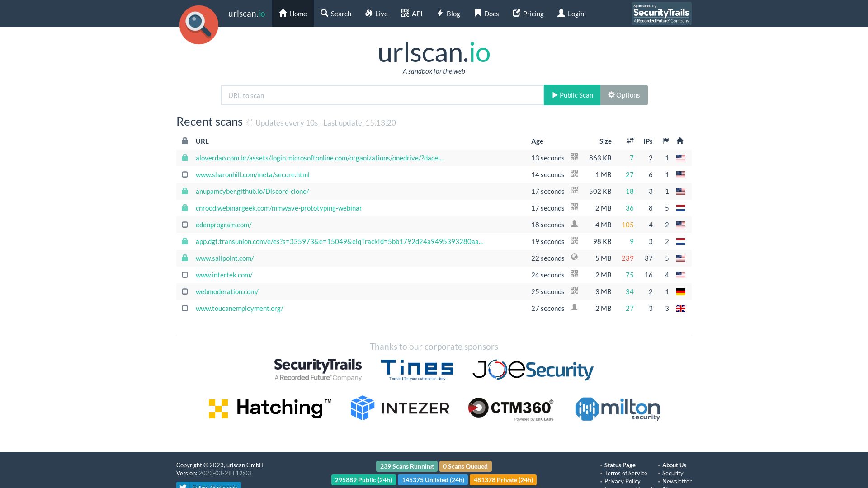
Task: Open Terms of Service footer link
Action: tap(626, 473)
